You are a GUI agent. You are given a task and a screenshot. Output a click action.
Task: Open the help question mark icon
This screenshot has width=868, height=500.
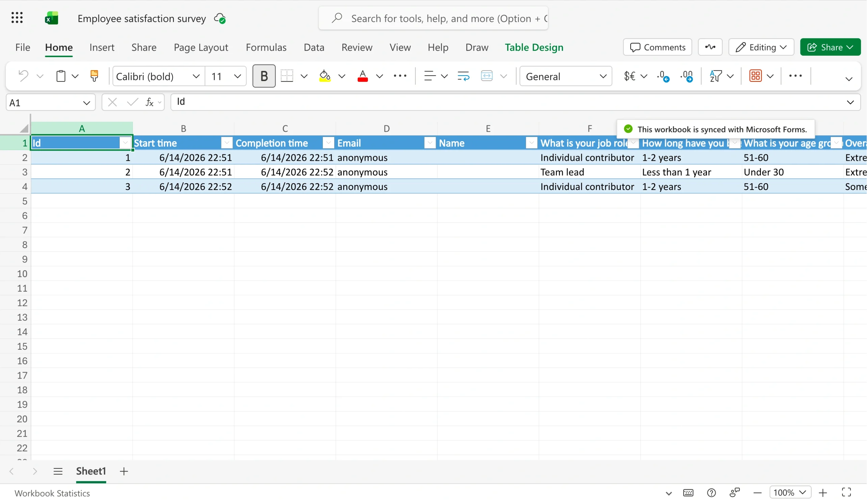click(712, 493)
